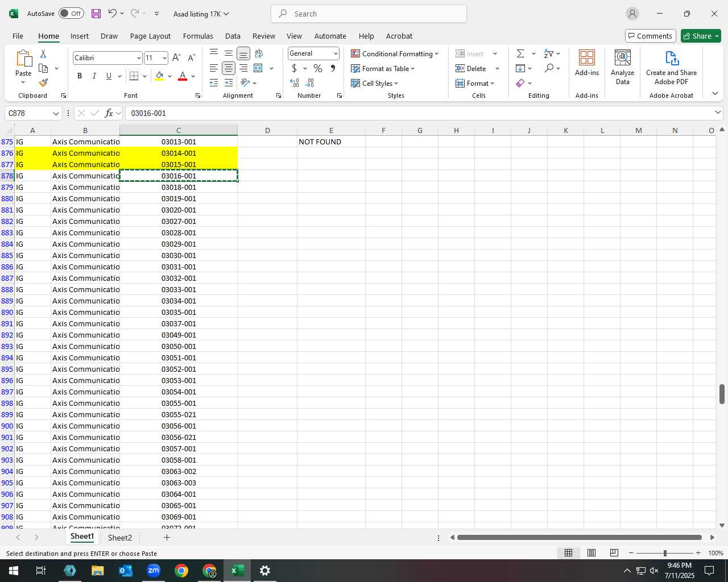Click the Undo arrow icon
Viewport: 728px width, 582px height.
[x=113, y=14]
